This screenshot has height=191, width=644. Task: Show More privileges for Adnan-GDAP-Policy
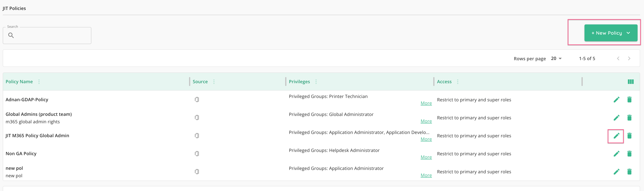426,103
